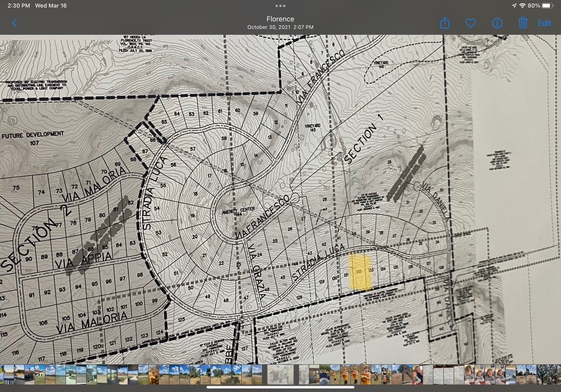561x392 pixels.
Task: Delete the photo using the trash icon
Action: coord(523,23)
